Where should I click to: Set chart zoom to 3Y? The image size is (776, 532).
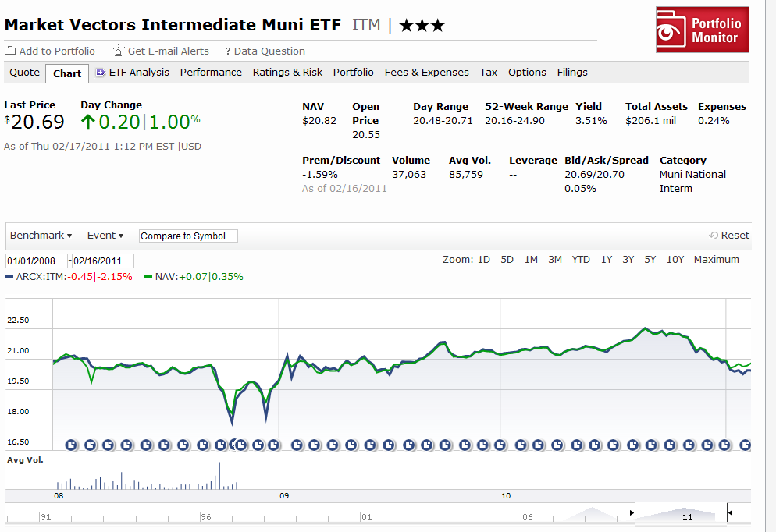[628, 260]
